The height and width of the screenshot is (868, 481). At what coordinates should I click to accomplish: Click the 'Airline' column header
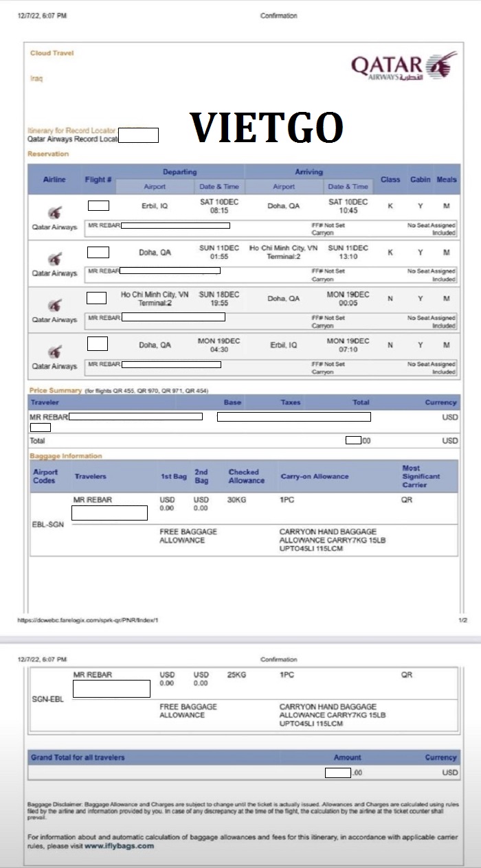coord(54,179)
